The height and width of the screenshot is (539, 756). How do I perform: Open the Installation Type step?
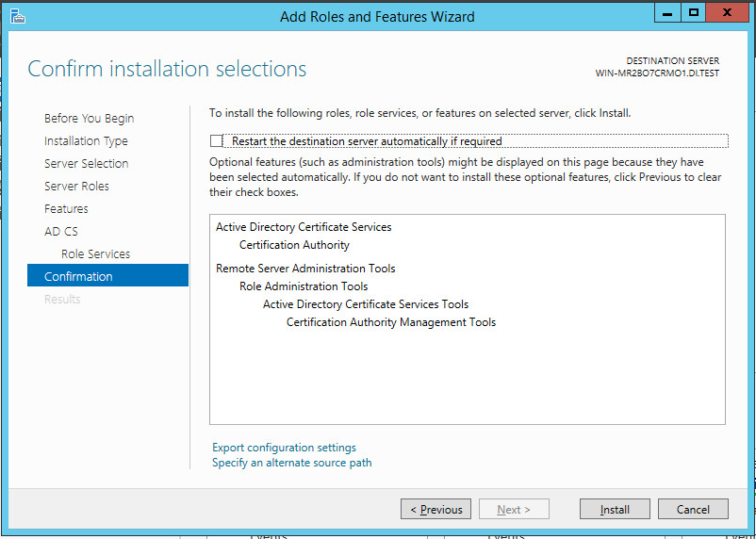tap(86, 141)
